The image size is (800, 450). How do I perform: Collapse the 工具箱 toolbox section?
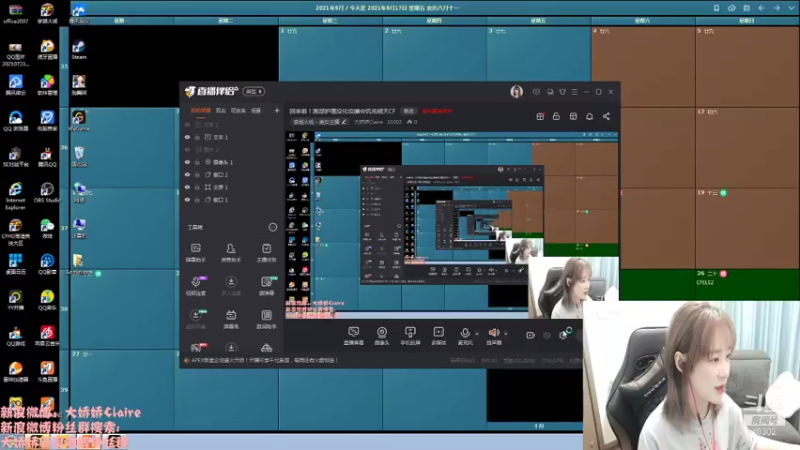pyautogui.click(x=272, y=227)
